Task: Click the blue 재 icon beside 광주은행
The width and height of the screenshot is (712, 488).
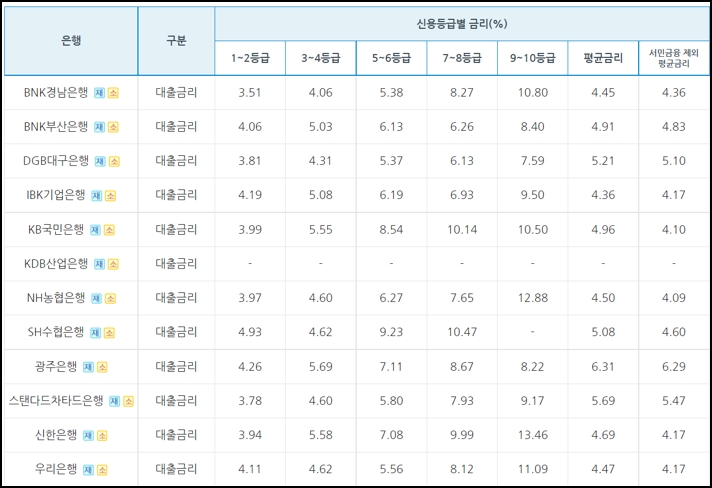Action: click(88, 367)
